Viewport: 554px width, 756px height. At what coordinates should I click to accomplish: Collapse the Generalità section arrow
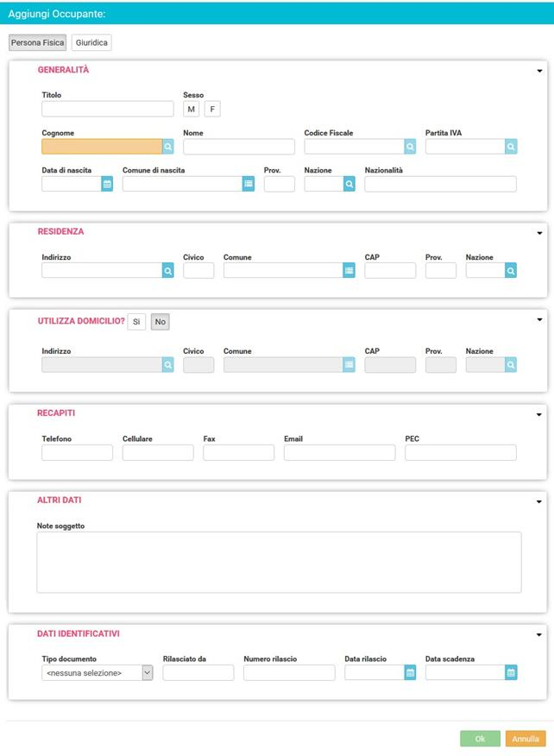(x=539, y=71)
